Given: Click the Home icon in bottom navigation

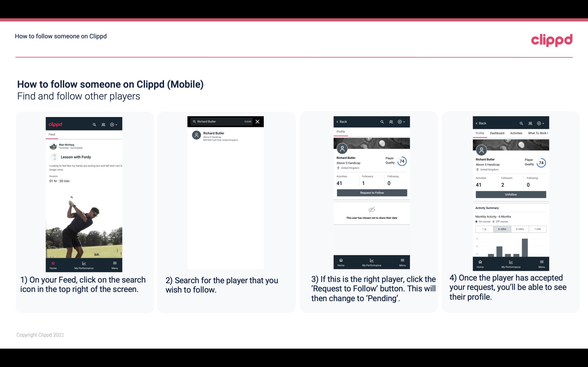Looking at the screenshot, I should pyautogui.click(x=53, y=262).
